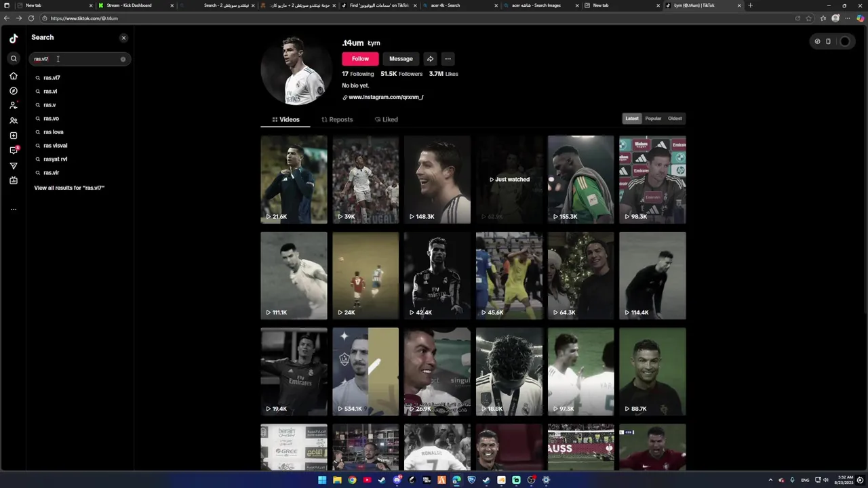Screen dimensions: 868x488
Task: Switch to the Liked tab
Action: coord(387,119)
